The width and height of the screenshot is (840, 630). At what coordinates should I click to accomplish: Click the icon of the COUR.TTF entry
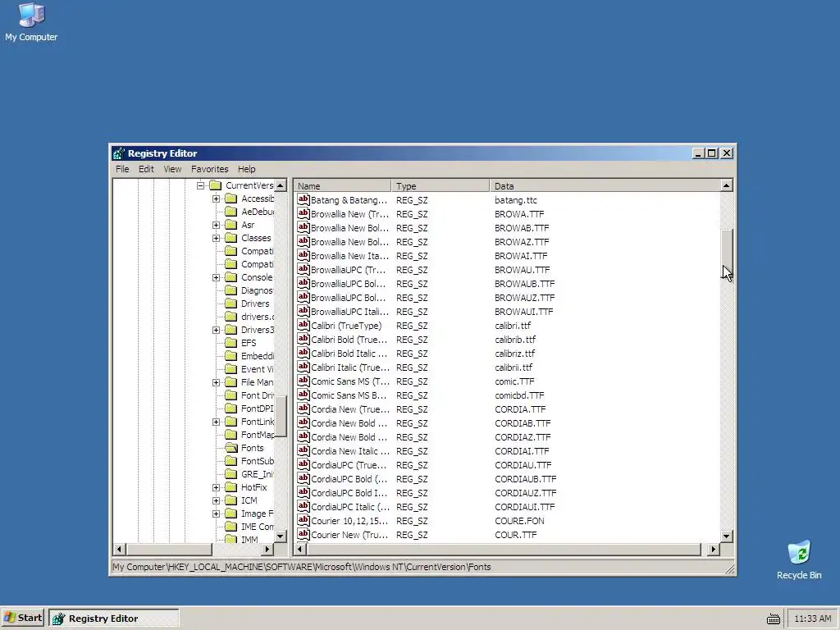click(x=304, y=534)
